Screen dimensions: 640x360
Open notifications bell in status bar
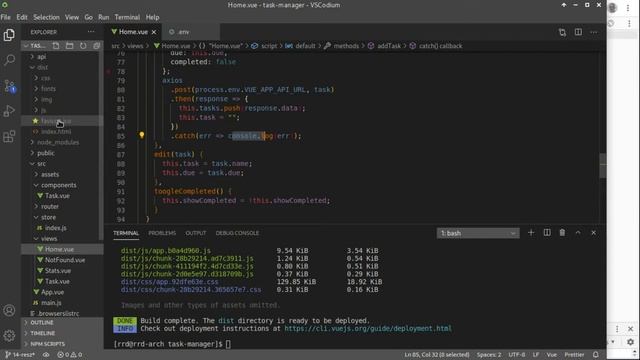tap(596, 355)
